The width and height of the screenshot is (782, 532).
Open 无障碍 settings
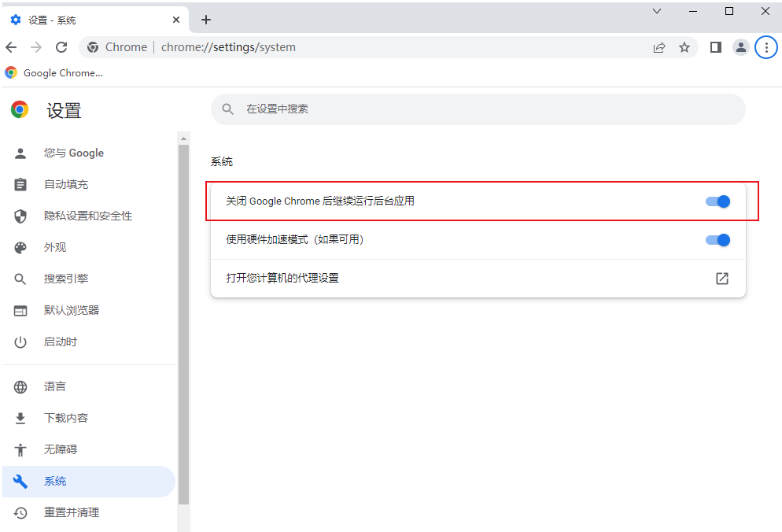click(x=89, y=449)
